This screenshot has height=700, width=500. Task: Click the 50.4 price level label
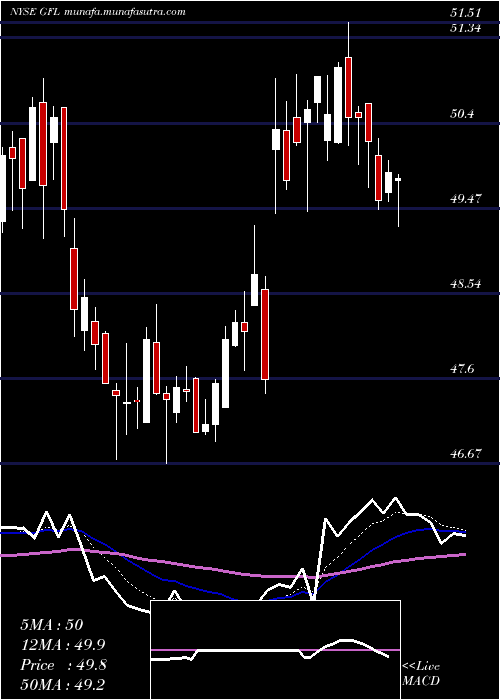(462, 114)
